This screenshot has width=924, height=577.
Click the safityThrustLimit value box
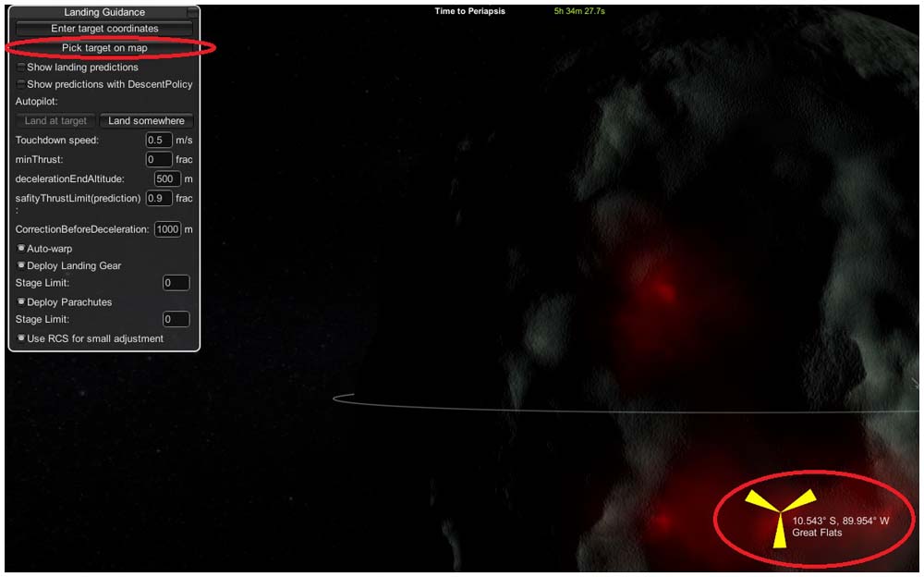[x=159, y=198]
